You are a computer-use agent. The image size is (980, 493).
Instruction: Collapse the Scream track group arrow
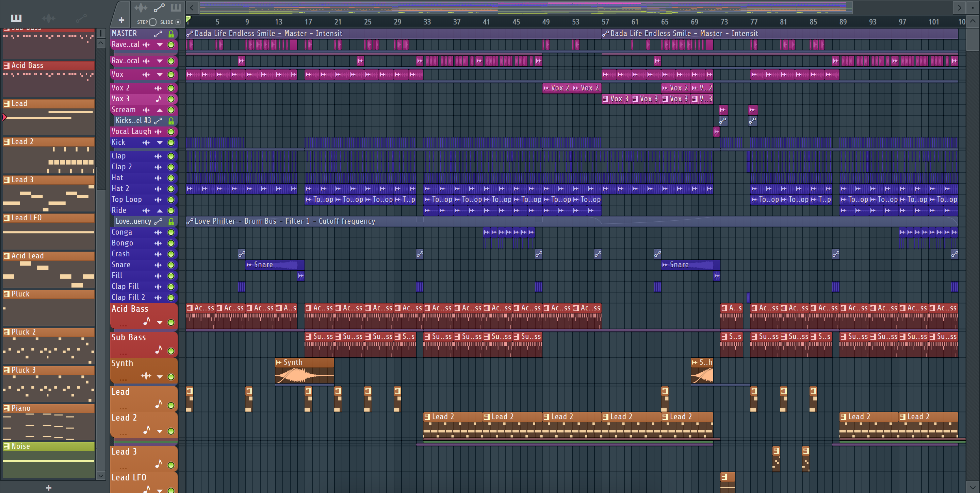pos(160,110)
